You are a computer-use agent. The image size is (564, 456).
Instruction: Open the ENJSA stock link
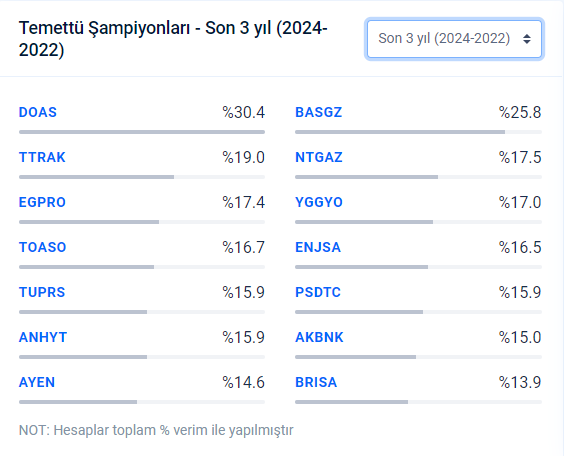[318, 247]
